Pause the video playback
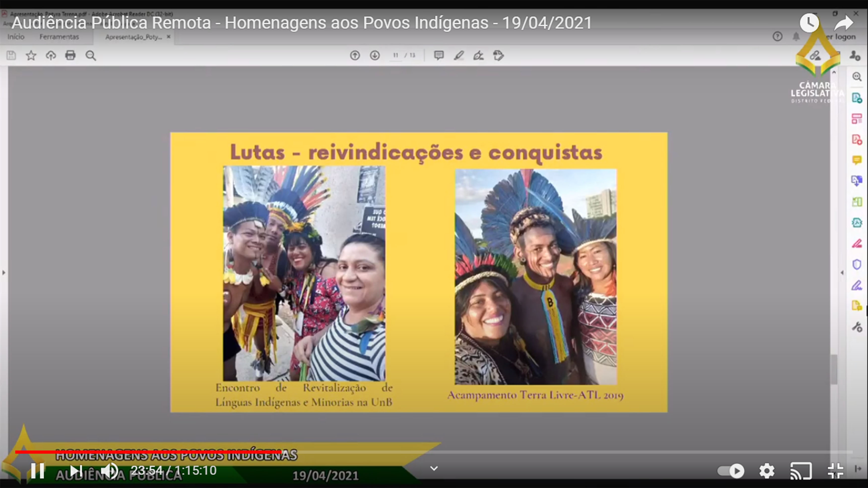 point(37,470)
